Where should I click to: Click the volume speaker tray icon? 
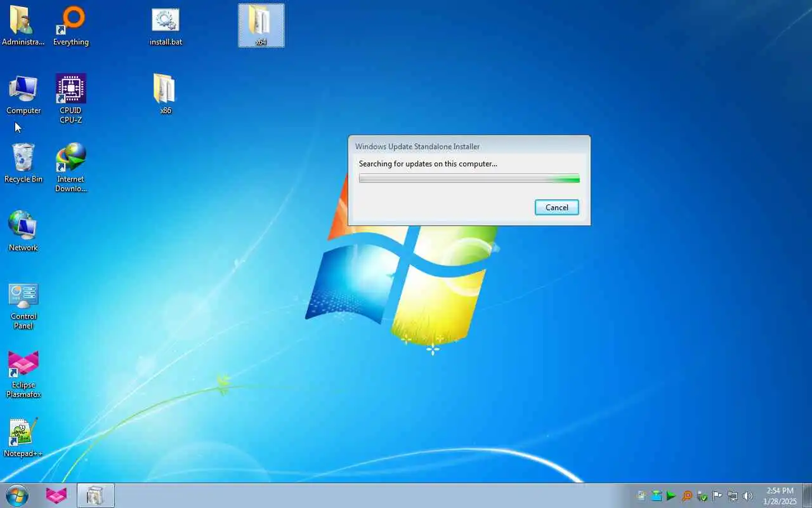748,496
